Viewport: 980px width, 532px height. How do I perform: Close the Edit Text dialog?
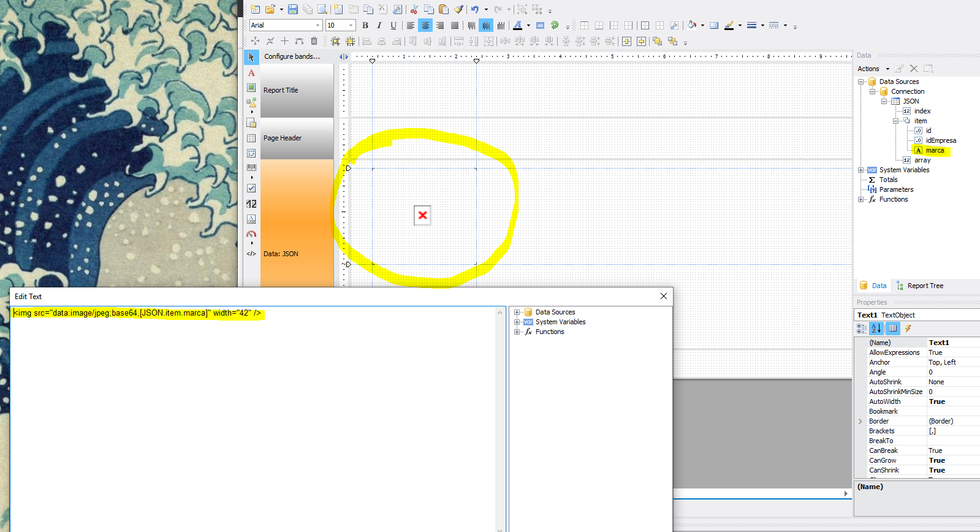pyautogui.click(x=664, y=296)
